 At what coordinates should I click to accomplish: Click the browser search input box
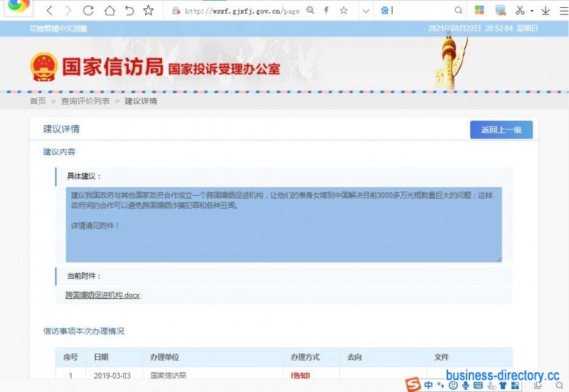point(420,11)
